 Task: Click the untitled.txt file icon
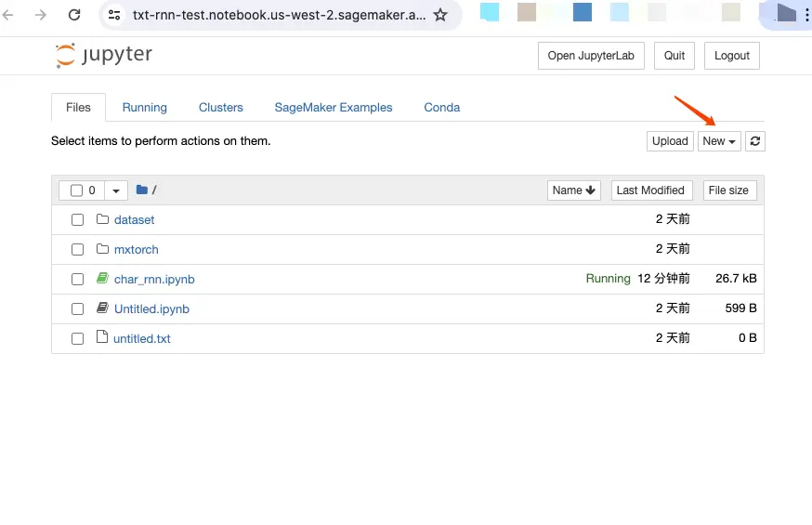tap(103, 338)
